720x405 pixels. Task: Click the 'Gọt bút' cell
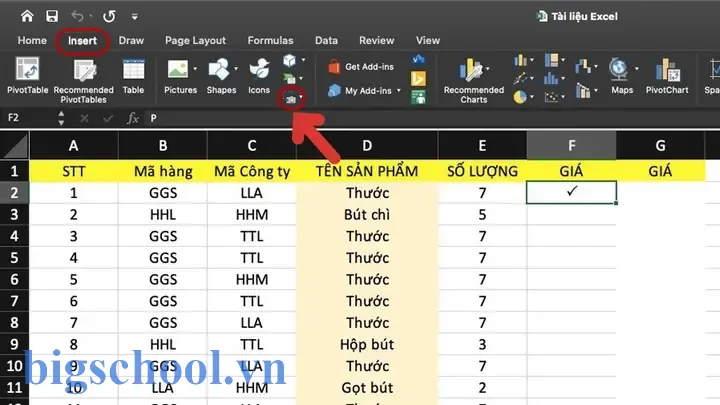tap(367, 388)
